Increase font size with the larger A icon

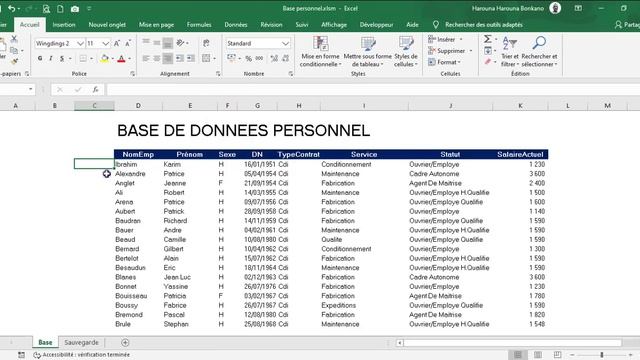[x=117, y=43]
